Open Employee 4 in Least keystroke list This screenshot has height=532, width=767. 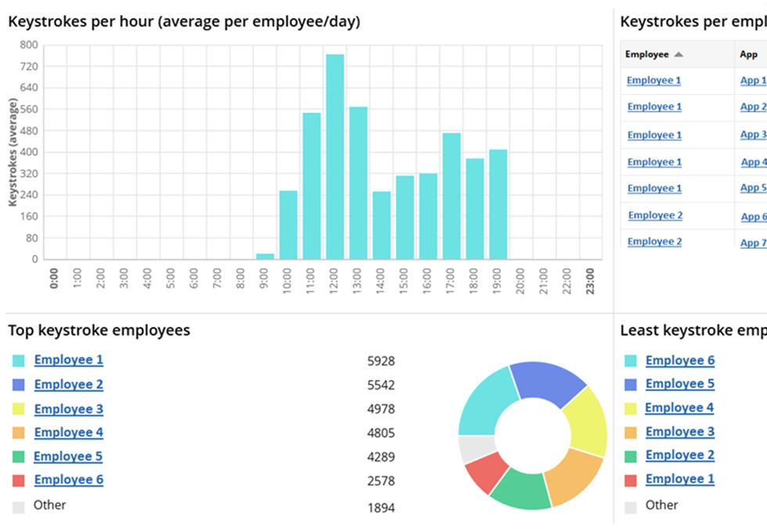[679, 408]
